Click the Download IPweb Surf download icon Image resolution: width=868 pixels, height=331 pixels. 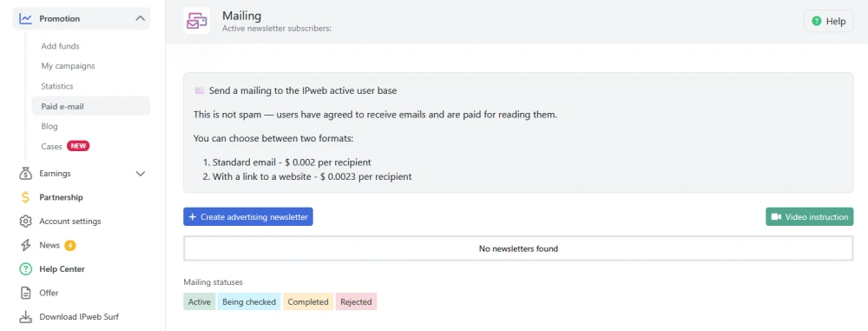[25, 317]
